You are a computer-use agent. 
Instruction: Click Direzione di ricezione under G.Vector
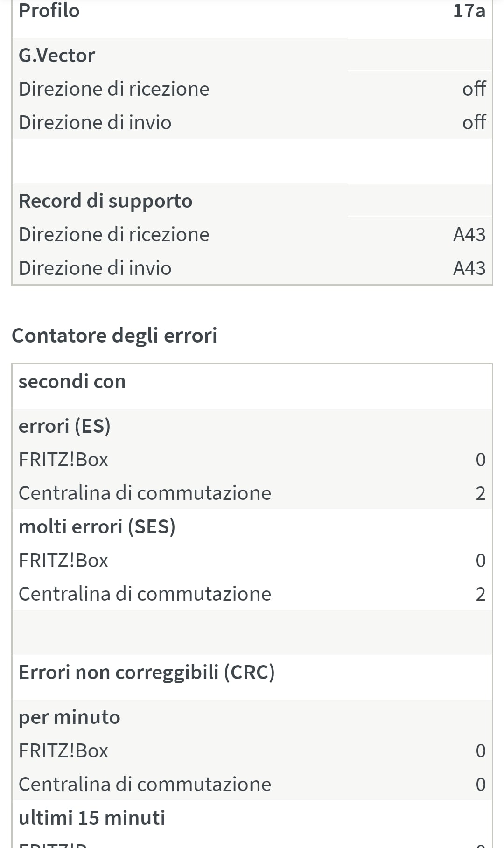(114, 89)
